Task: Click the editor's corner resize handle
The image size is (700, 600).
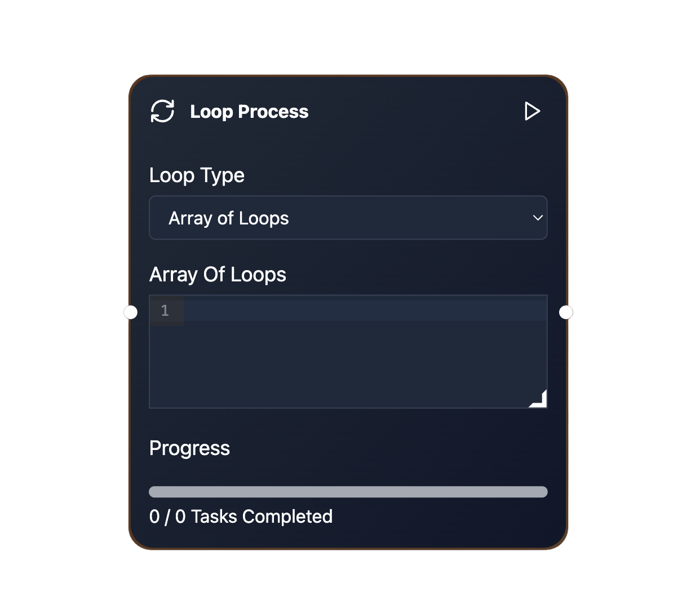Action: (x=540, y=400)
